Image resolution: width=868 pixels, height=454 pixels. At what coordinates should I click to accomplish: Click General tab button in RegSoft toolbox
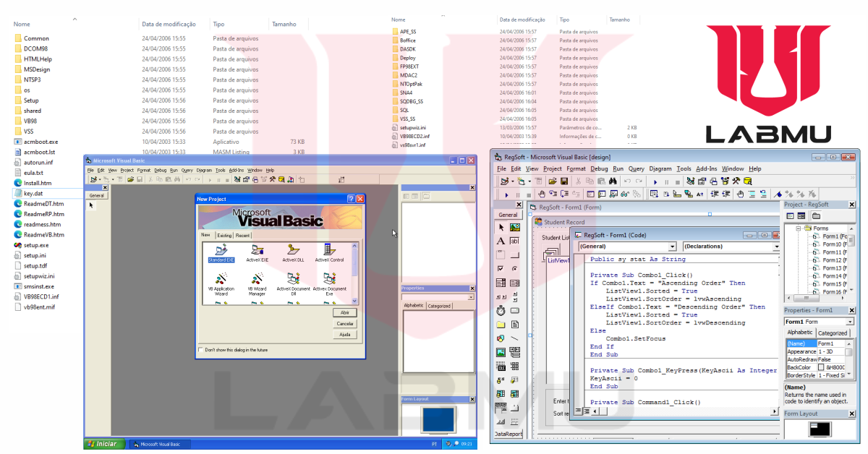coord(508,215)
